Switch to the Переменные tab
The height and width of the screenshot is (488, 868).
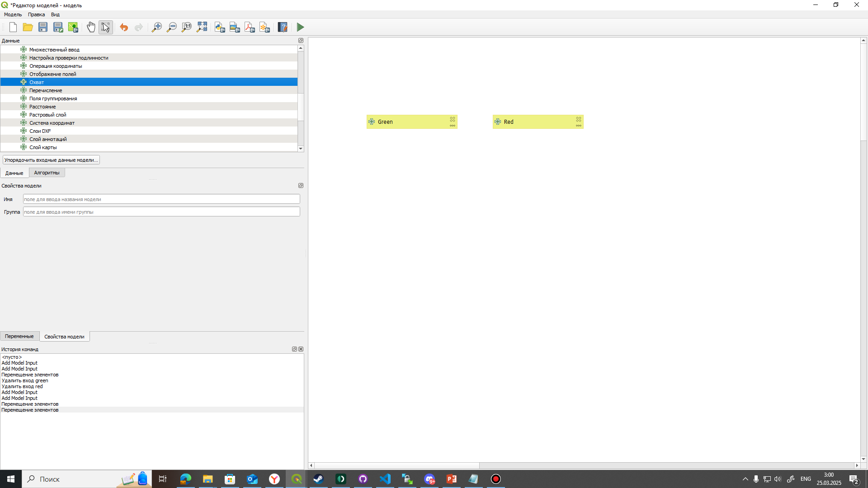[x=19, y=336]
